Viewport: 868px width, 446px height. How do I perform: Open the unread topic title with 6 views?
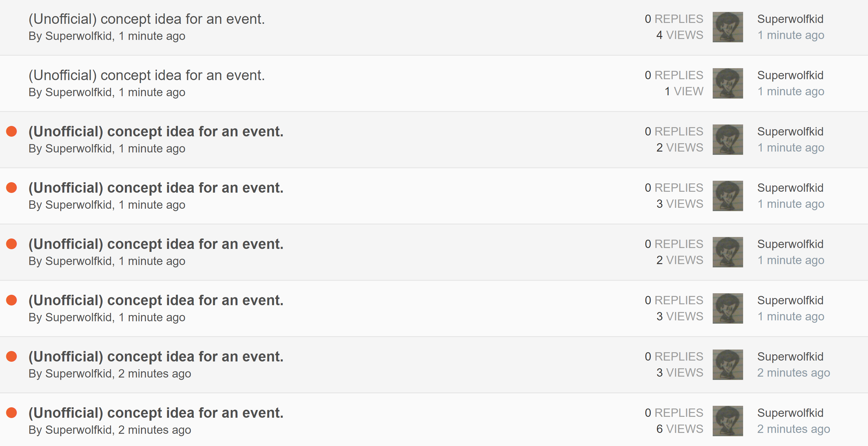(156, 413)
